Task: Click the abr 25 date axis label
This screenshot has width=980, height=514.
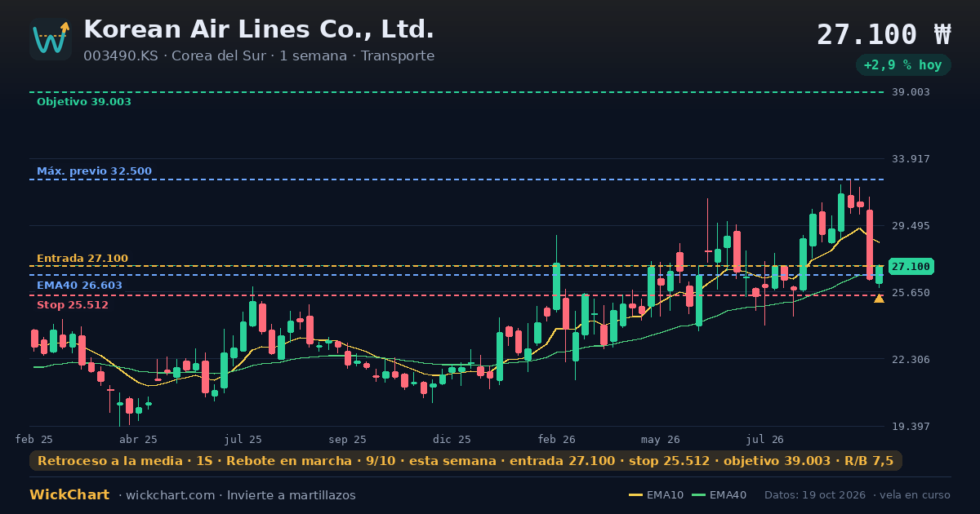Action: point(138,440)
